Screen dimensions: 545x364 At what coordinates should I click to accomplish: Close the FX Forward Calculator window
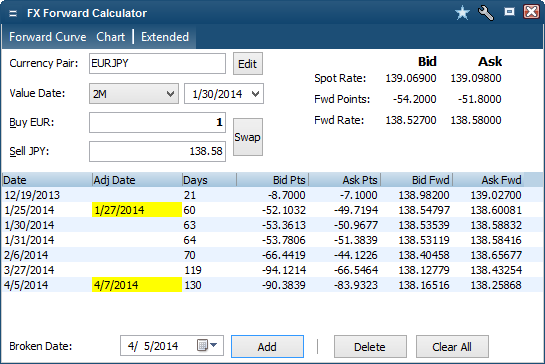click(x=531, y=12)
